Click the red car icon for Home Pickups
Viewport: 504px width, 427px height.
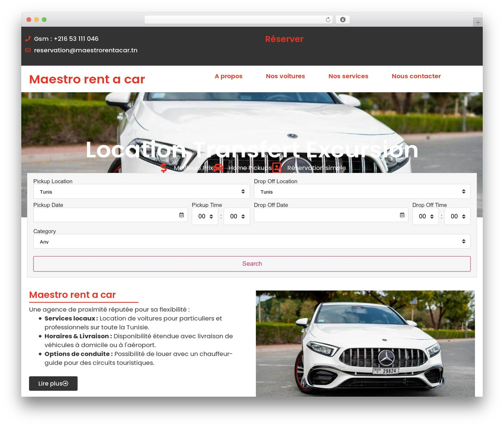click(x=219, y=168)
